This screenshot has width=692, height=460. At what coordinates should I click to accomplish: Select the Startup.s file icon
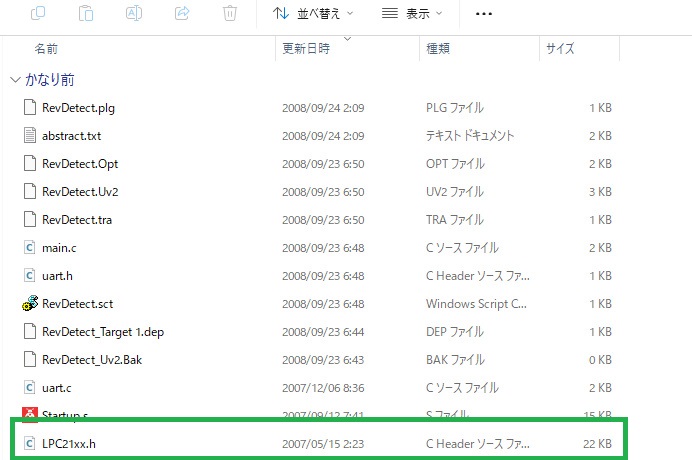click(29, 414)
